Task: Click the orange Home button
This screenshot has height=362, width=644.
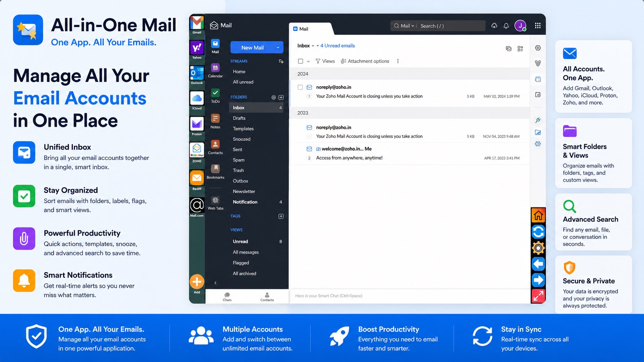Action: 538,215
